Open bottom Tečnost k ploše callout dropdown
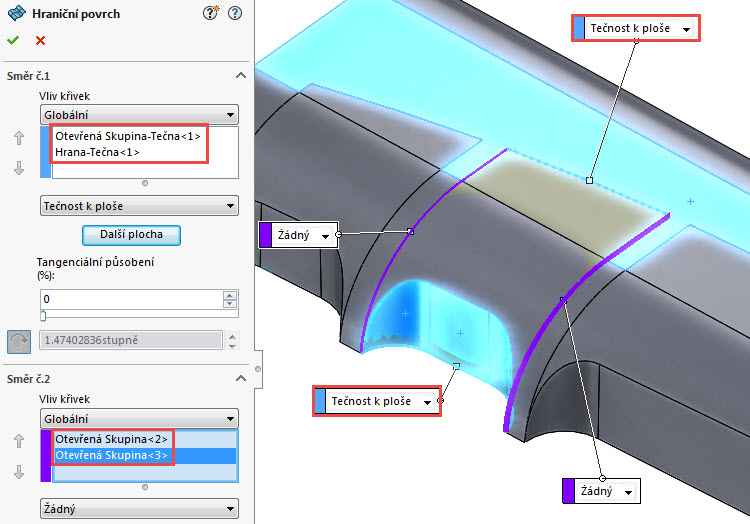Screen dimensions: 750x524 pyautogui.click(x=427, y=402)
